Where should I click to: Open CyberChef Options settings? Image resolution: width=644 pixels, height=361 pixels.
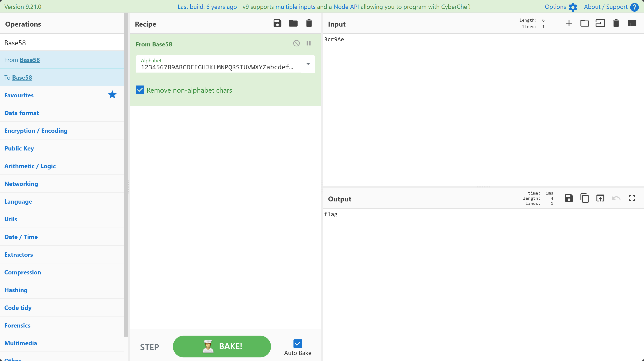click(x=561, y=7)
